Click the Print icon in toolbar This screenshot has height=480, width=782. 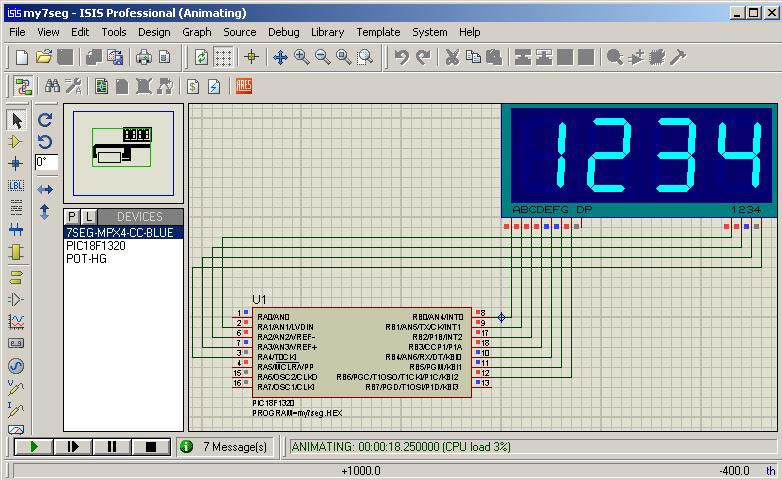tap(144, 58)
